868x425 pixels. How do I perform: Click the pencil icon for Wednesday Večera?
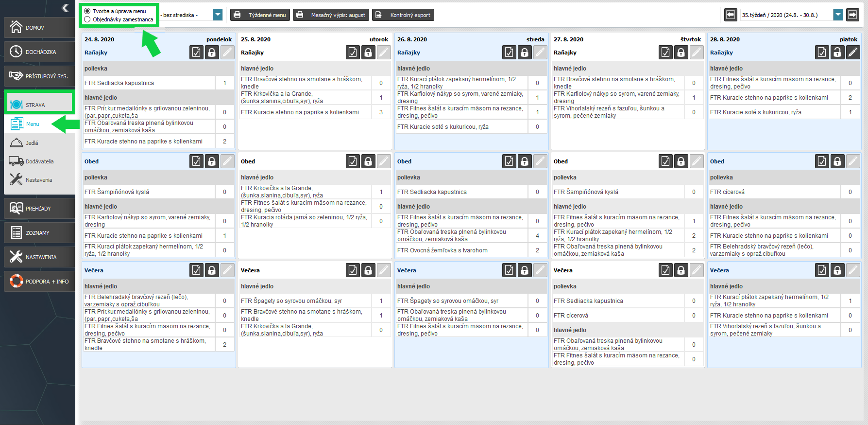click(x=540, y=270)
